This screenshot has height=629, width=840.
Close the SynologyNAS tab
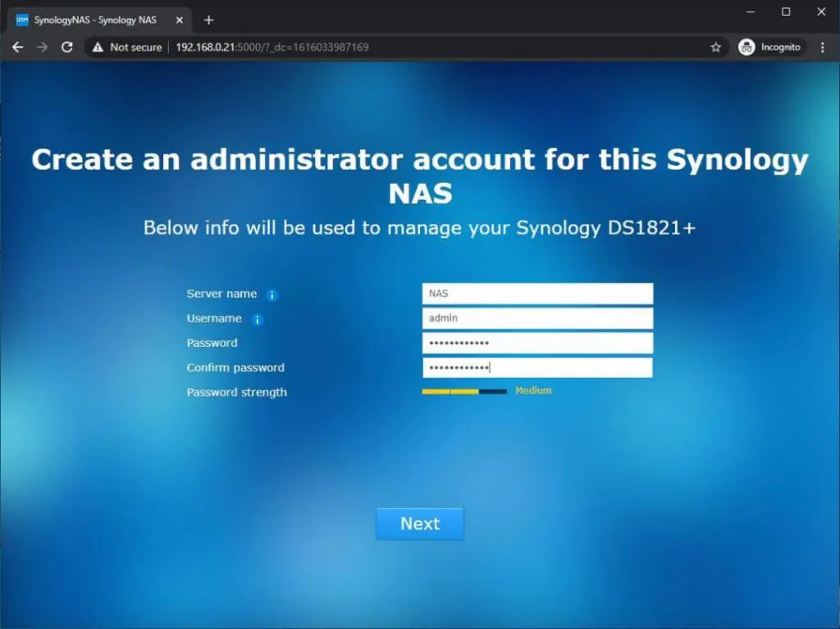tap(180, 20)
